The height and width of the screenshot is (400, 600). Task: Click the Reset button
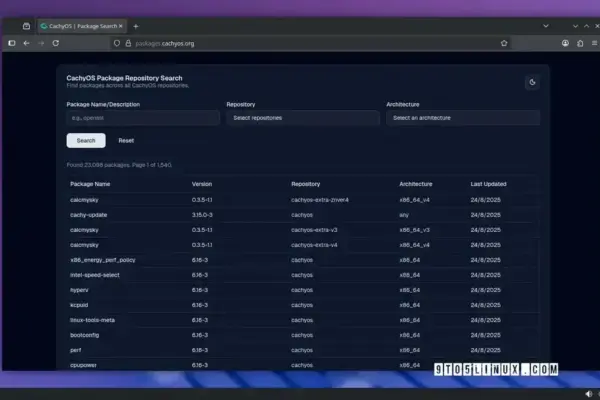(x=126, y=140)
